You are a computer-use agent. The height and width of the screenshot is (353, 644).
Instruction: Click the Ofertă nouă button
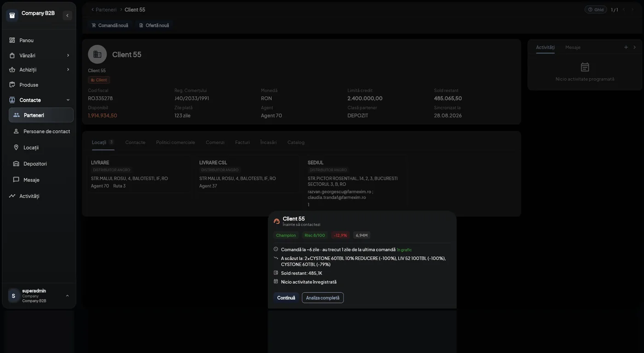click(154, 25)
